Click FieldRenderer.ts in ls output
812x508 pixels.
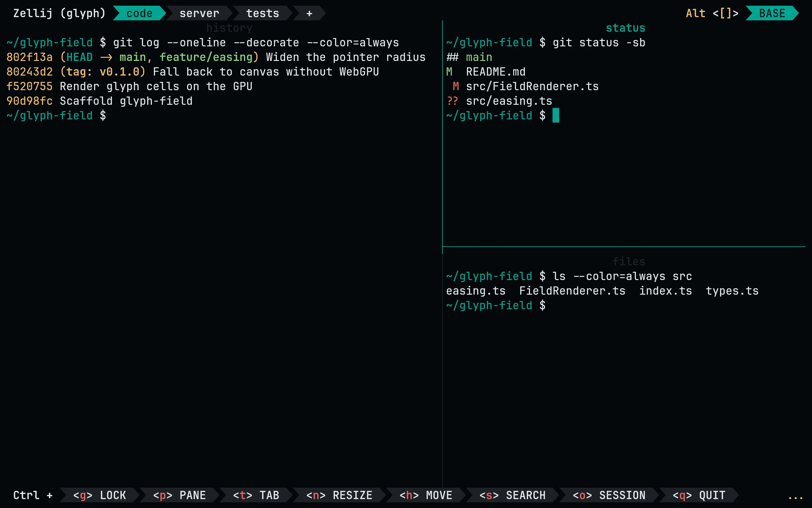(x=572, y=291)
